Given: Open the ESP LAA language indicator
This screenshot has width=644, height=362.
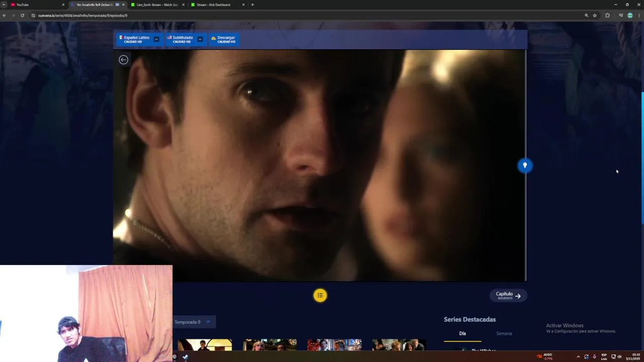Looking at the screenshot, I should [x=604, y=357].
